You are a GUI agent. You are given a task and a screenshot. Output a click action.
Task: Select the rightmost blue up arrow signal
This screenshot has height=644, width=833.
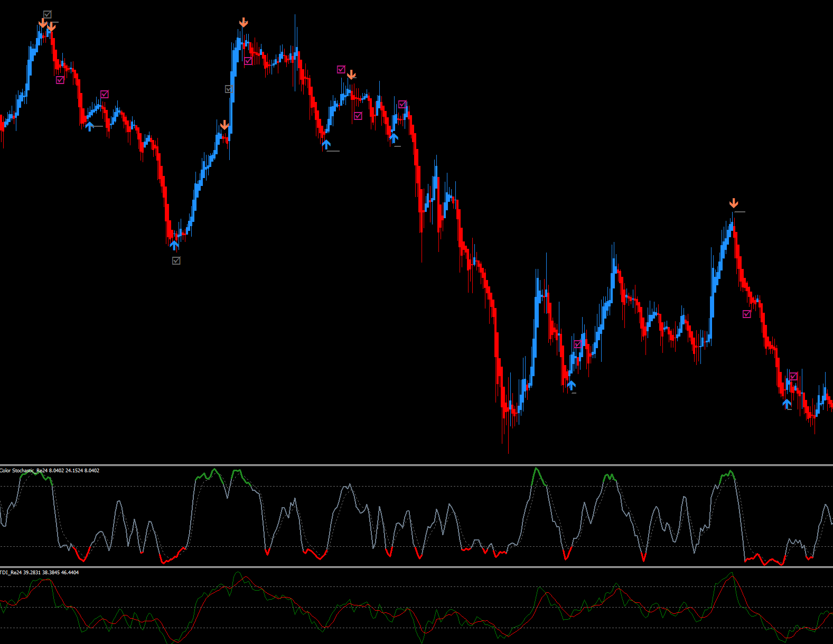(x=787, y=404)
